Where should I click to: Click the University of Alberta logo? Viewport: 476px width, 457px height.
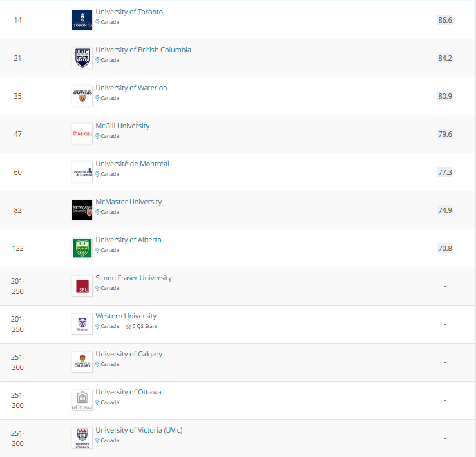82,248
